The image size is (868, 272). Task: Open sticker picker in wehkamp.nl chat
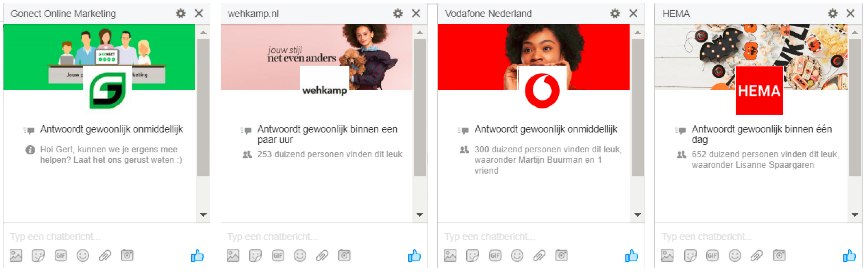(255, 256)
